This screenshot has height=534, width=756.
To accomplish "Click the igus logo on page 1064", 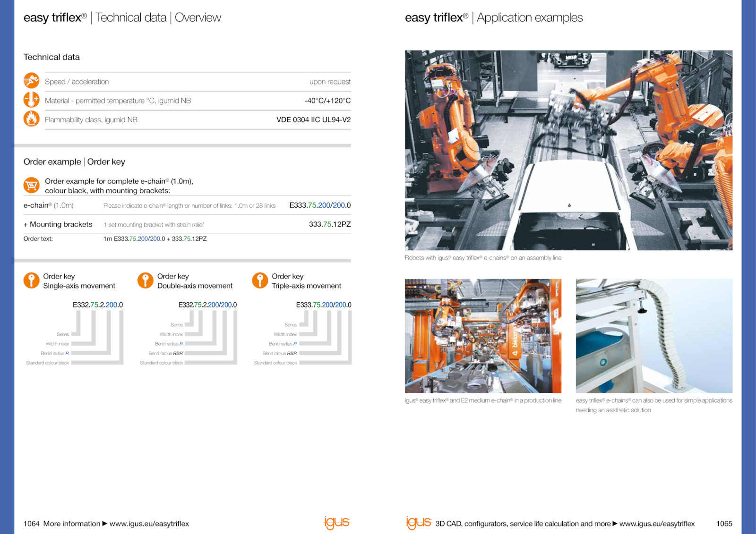I will (337, 522).
